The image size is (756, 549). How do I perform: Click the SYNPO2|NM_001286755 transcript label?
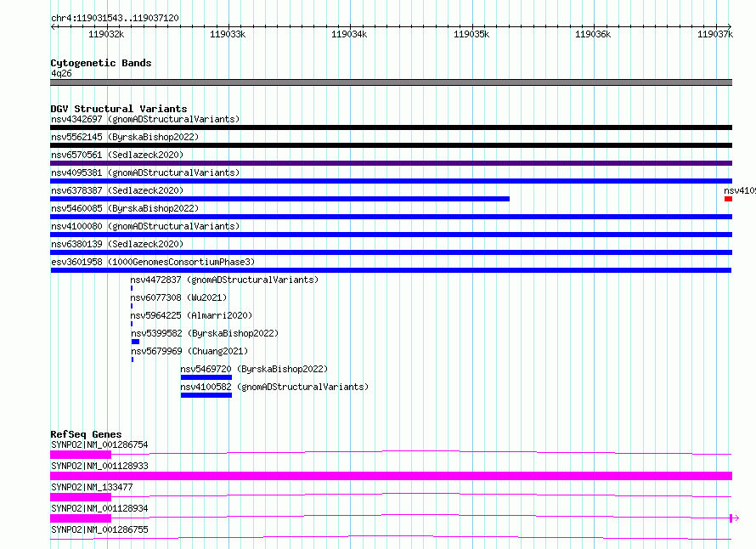tap(99, 529)
